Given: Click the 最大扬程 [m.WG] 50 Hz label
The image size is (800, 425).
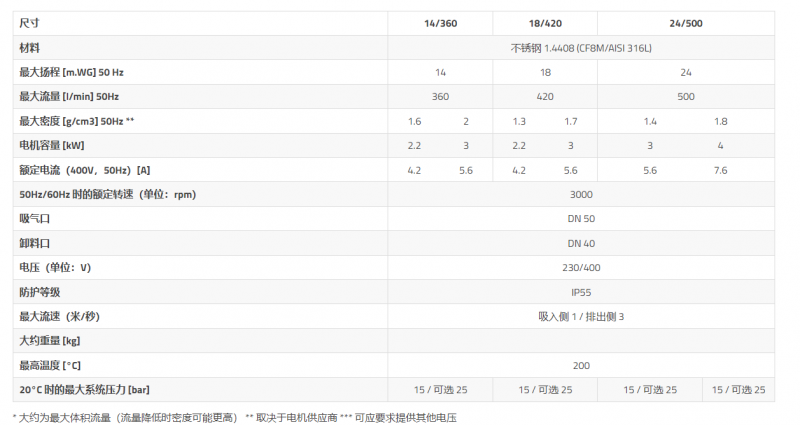Looking at the screenshot, I should pos(71,72).
